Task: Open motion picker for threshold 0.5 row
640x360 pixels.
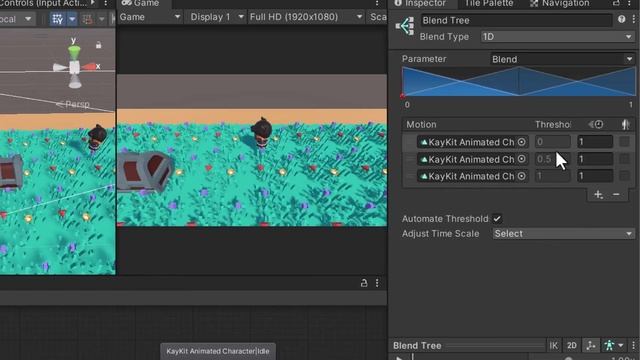Action: click(x=522, y=159)
